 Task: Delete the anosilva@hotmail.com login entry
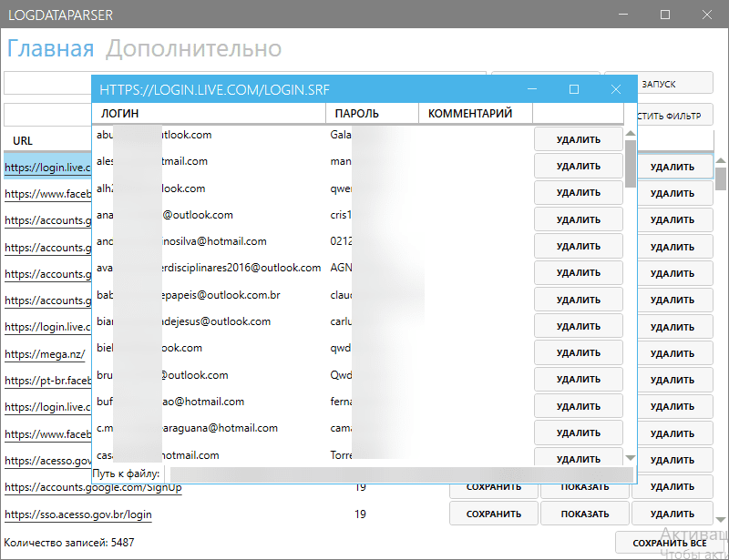tap(578, 246)
